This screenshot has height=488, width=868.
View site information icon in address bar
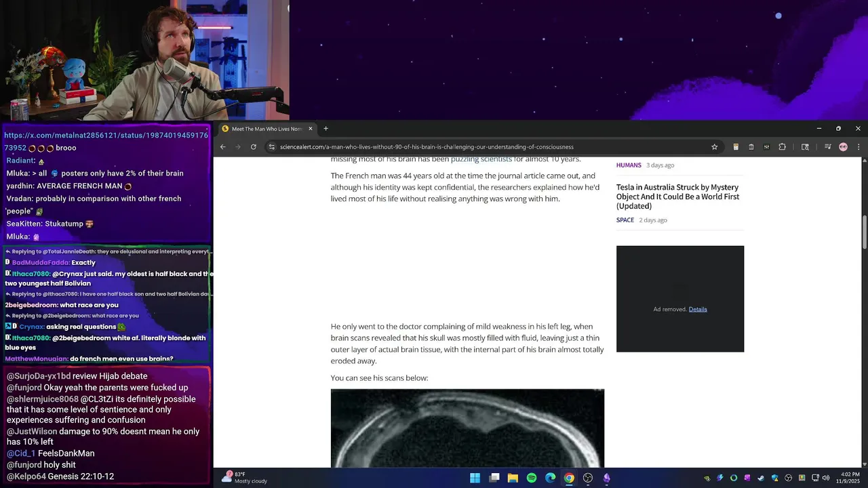coord(272,147)
